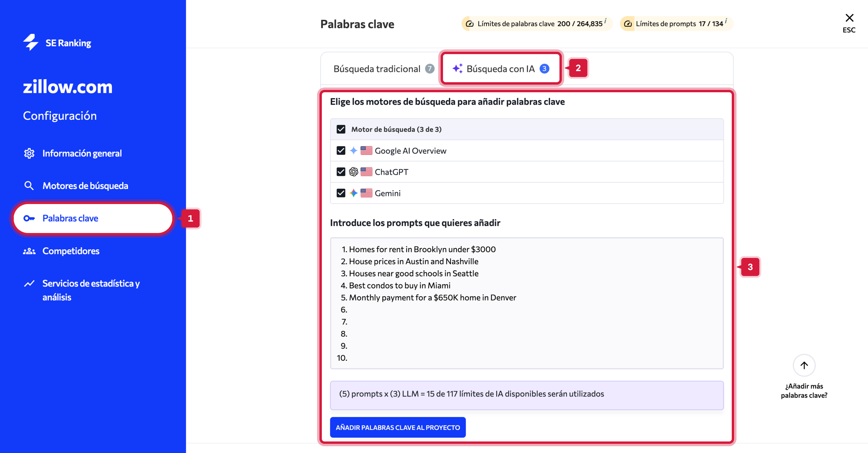Click the SE Ranking logo icon
The image size is (868, 453).
tap(31, 43)
